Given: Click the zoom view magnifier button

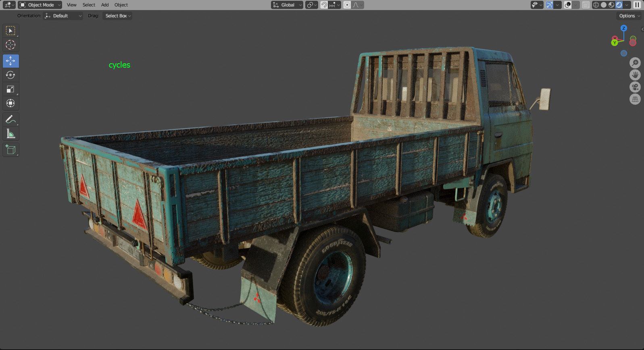Looking at the screenshot, I should point(635,63).
